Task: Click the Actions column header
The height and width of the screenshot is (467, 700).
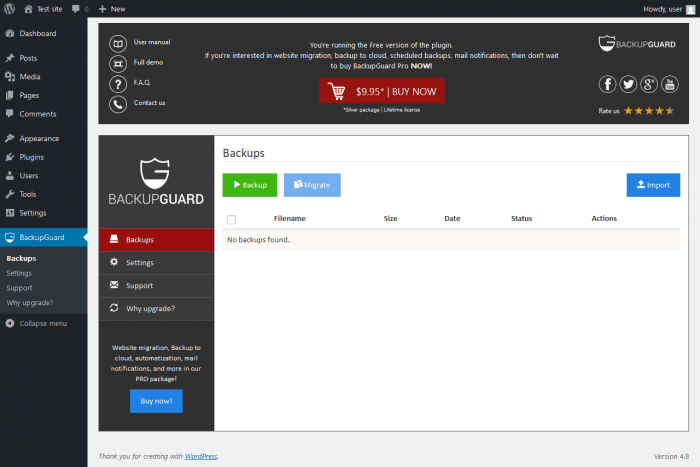Action: pyautogui.click(x=604, y=218)
